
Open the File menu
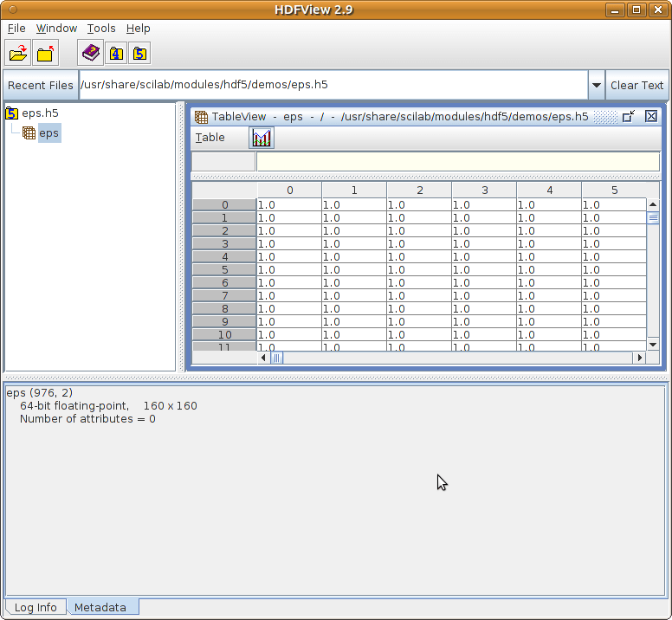pos(16,29)
